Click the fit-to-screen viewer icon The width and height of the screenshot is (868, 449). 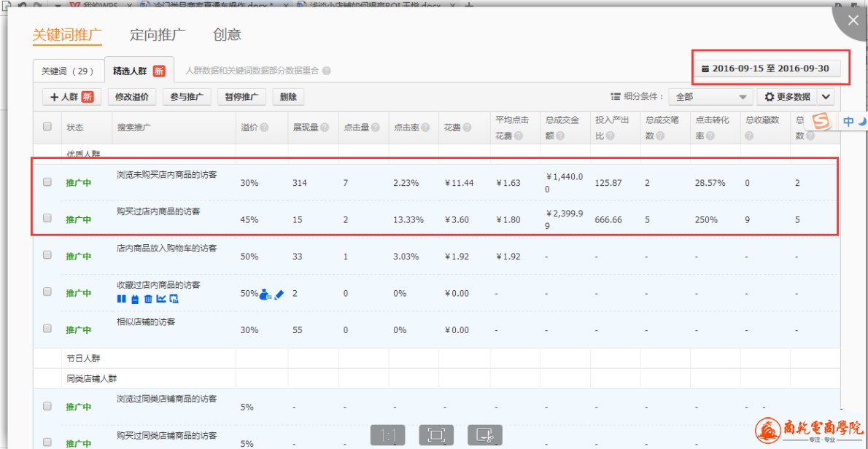[x=436, y=435]
